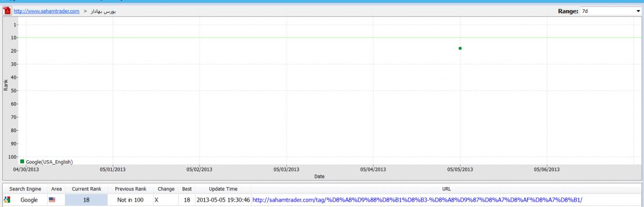Viewport: 644px width, 207px height.
Task: Click the Google search engine icon
Action: coord(7,199)
